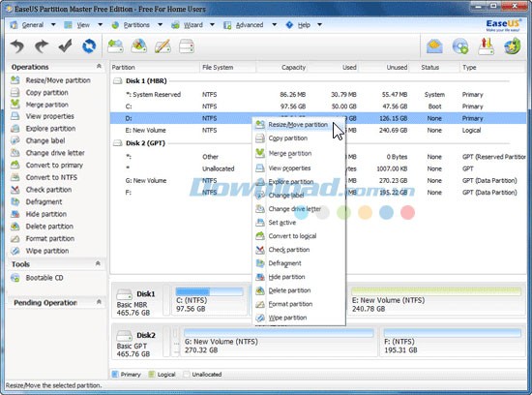Apply changes with the checkmark icon
The height and width of the screenshot is (395, 532).
tap(65, 46)
